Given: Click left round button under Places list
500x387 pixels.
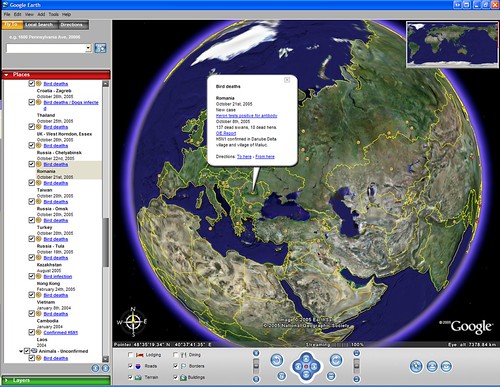Looking at the screenshot, I should pos(95,368).
